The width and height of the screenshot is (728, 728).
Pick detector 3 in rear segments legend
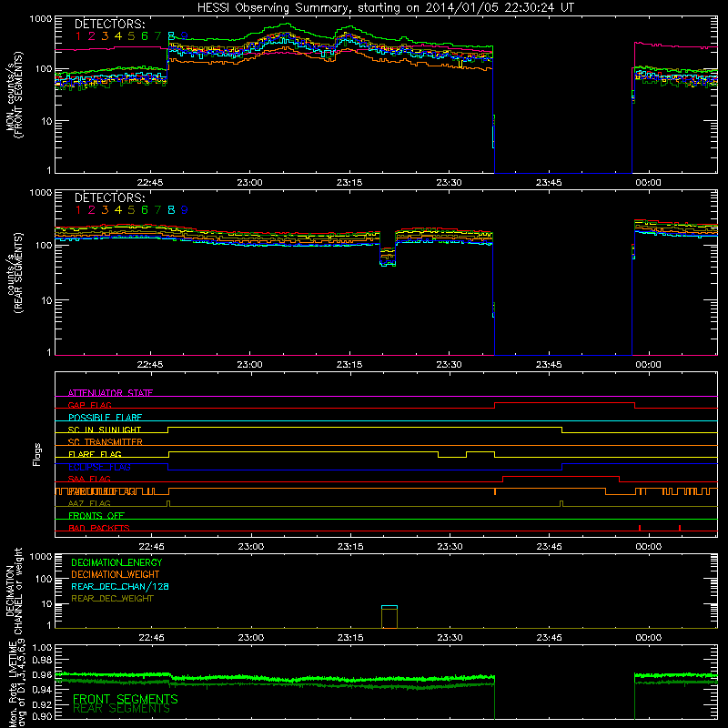[105, 210]
